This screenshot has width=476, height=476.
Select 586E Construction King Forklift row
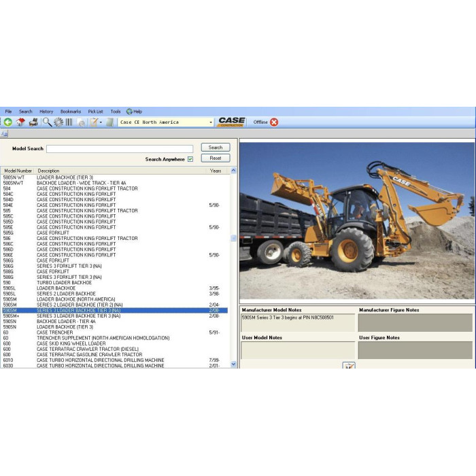[115, 255]
